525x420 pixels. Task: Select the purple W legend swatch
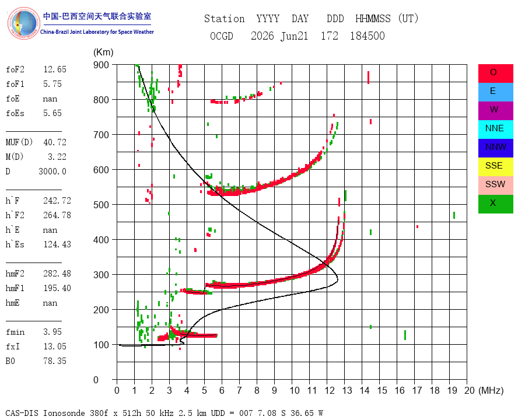(495, 110)
